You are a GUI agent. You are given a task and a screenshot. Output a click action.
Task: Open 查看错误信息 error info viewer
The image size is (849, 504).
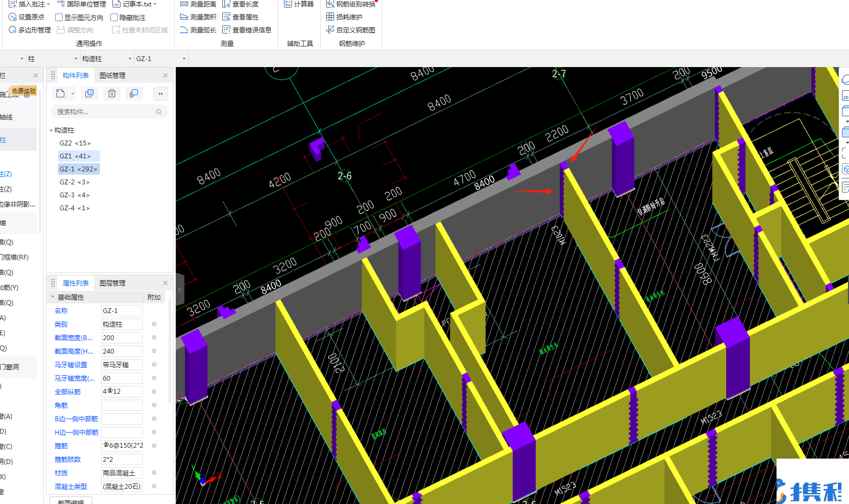pos(247,30)
